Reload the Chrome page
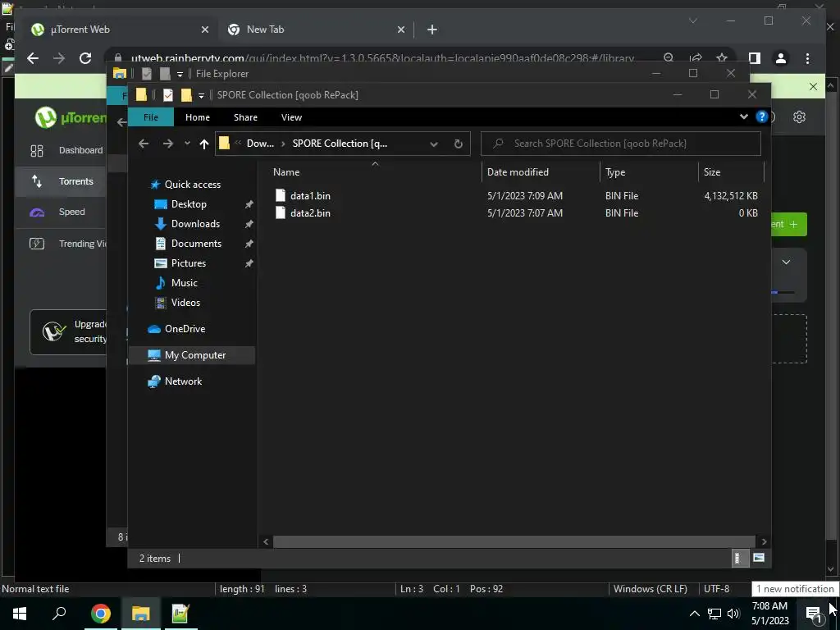Image resolution: width=840 pixels, height=630 pixels. click(x=85, y=58)
